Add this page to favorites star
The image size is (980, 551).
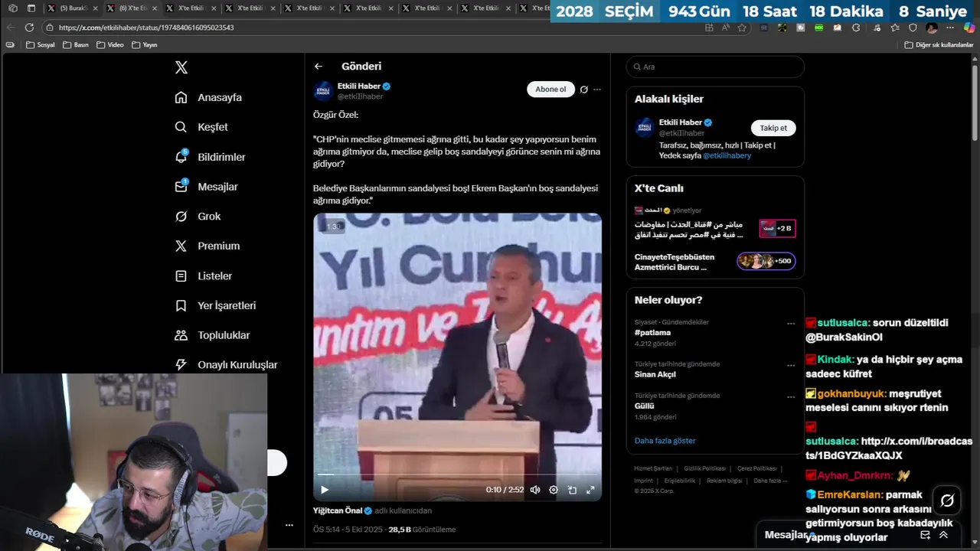(x=742, y=28)
